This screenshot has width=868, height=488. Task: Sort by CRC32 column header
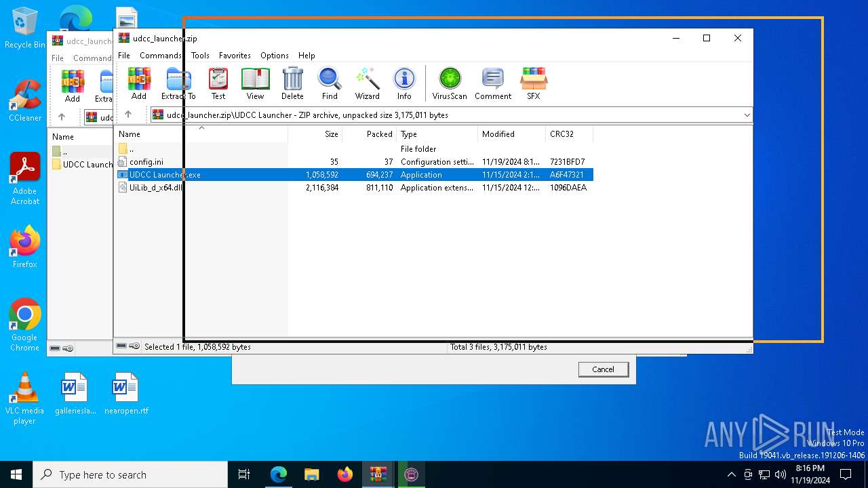pyautogui.click(x=570, y=134)
